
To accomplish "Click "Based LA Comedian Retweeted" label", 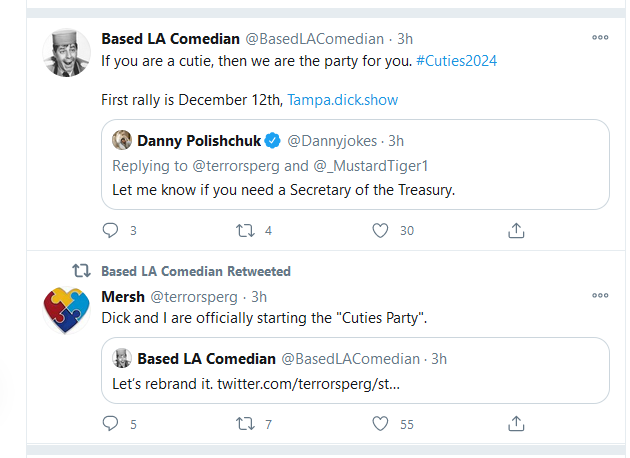I will pos(196,271).
